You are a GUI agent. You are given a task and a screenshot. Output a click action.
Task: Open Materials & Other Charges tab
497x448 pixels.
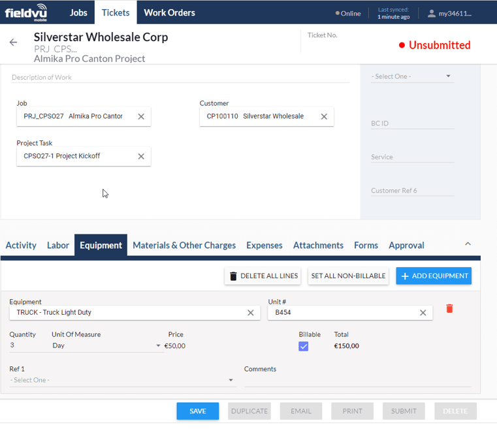[184, 245]
